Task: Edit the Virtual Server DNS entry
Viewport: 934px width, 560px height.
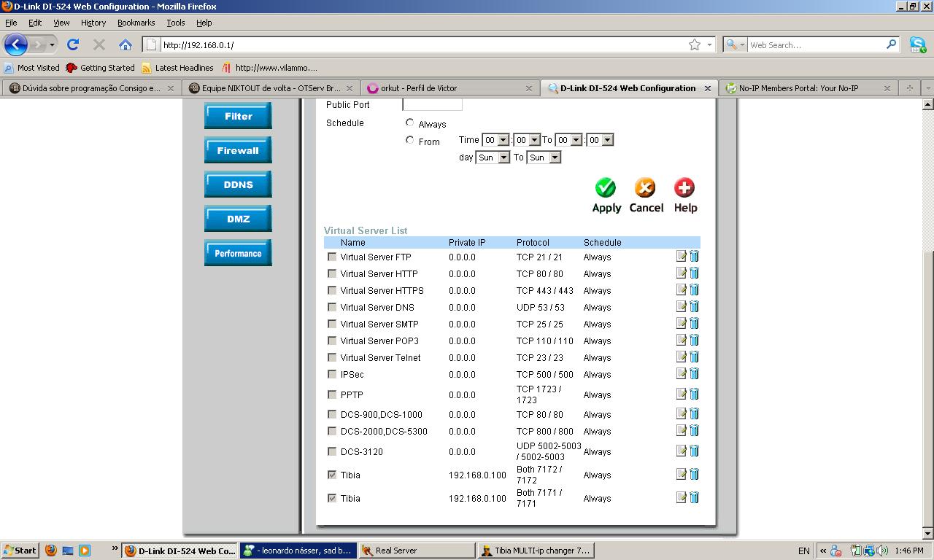Action: (681, 306)
